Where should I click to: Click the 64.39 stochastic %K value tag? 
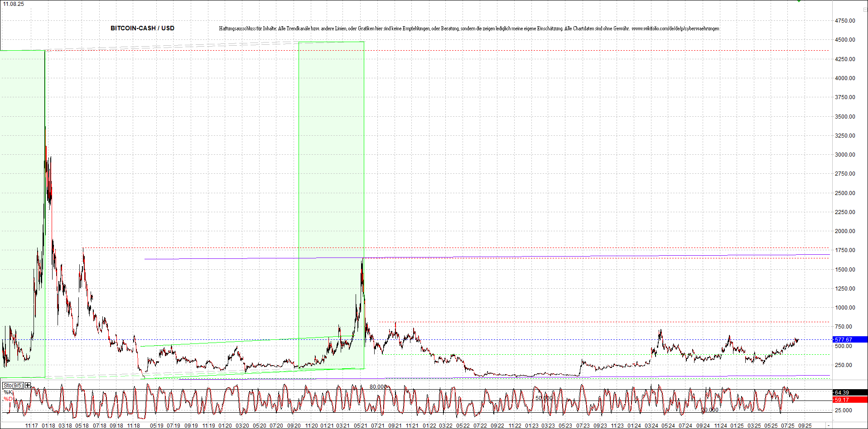coord(850,393)
